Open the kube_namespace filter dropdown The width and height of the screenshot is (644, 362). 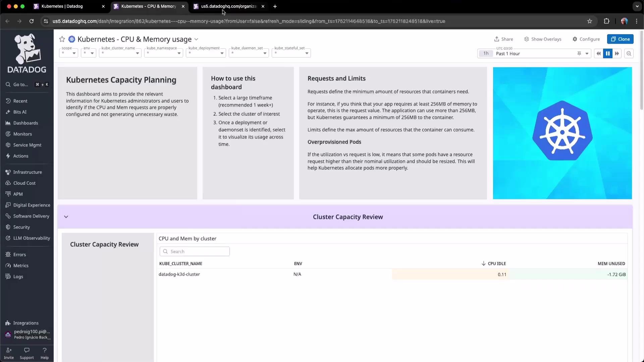point(164,53)
